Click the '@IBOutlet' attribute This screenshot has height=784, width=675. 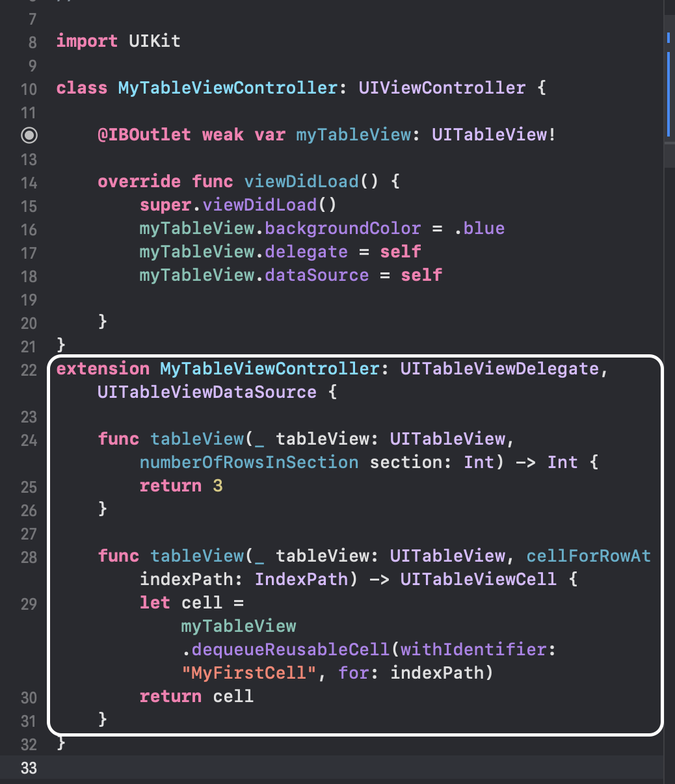144,135
